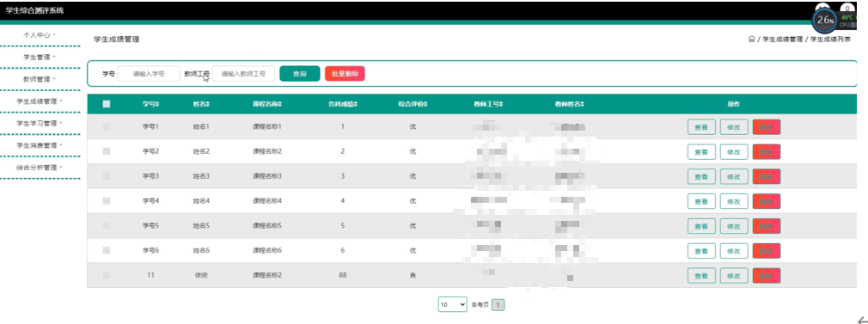
Task: Go to page 1 in pagination
Action: tap(498, 304)
